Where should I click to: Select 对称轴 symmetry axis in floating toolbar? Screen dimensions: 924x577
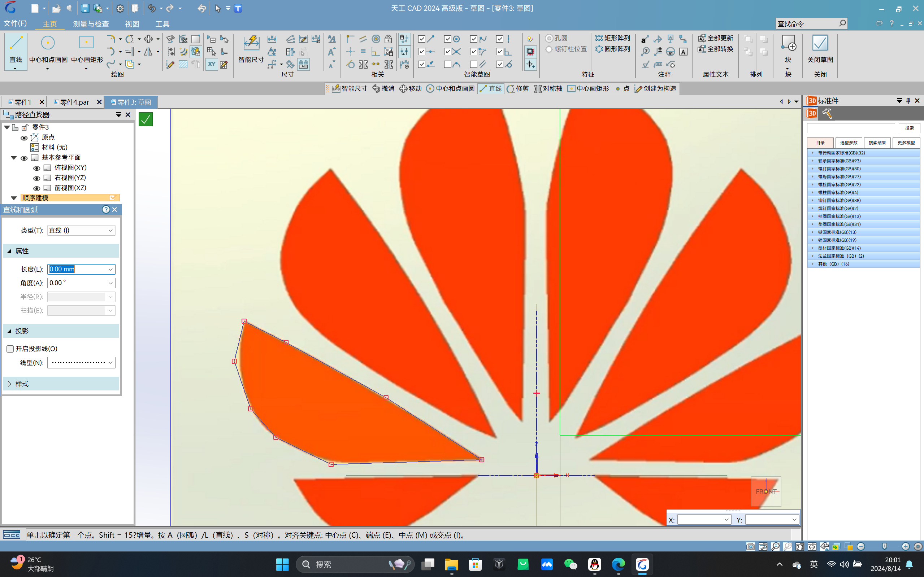(x=548, y=88)
